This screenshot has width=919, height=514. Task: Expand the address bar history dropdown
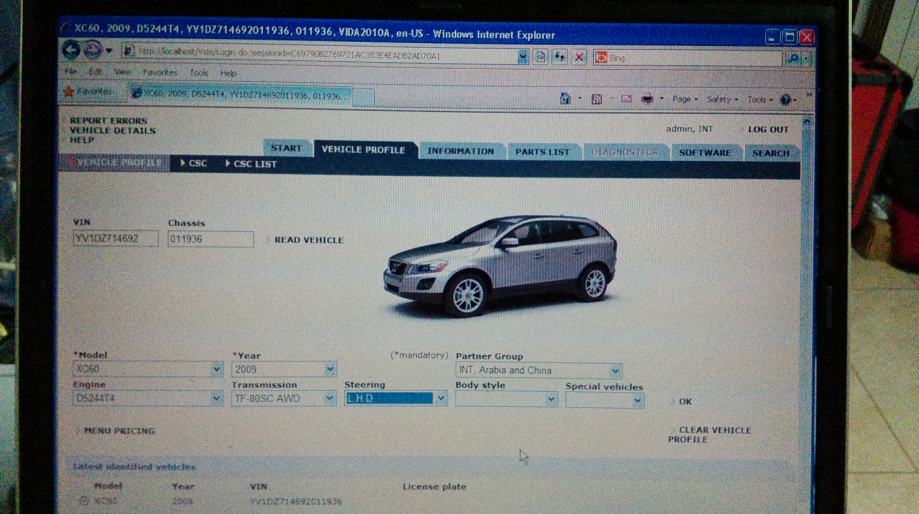coord(523,56)
